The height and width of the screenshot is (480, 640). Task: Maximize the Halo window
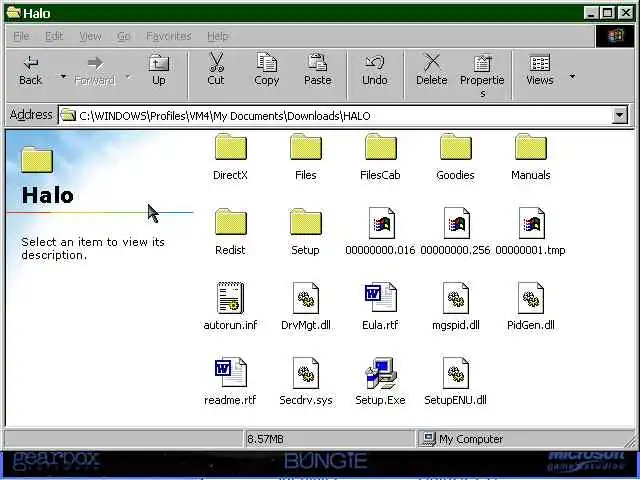pos(608,13)
